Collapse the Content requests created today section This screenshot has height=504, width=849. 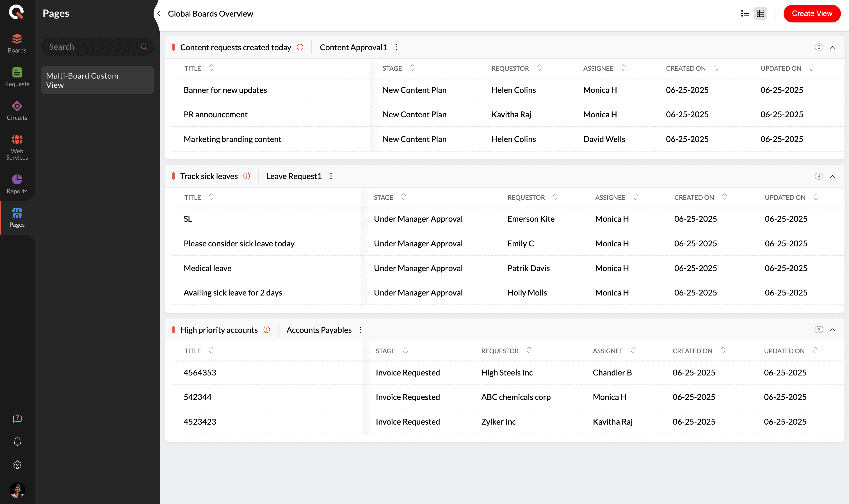coord(832,47)
